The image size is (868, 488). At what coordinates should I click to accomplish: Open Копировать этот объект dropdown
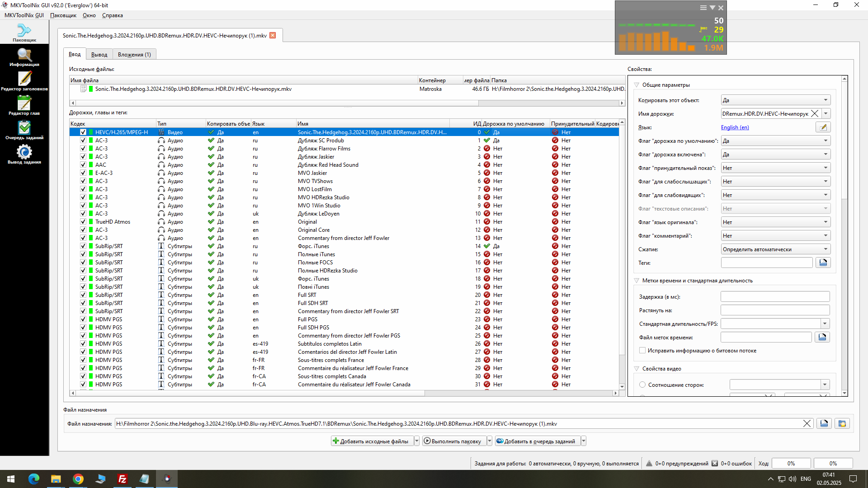click(x=775, y=100)
